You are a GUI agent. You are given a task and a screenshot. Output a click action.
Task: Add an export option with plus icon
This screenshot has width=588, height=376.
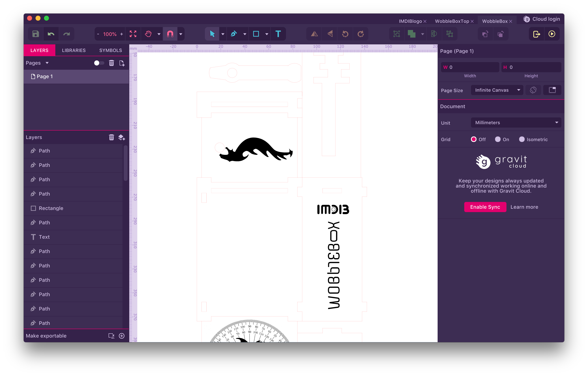tap(122, 336)
